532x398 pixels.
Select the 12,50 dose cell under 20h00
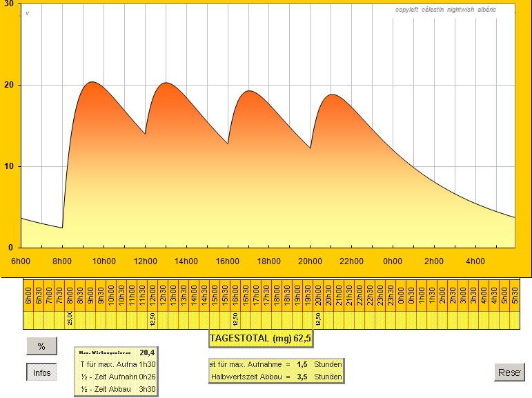point(318,321)
